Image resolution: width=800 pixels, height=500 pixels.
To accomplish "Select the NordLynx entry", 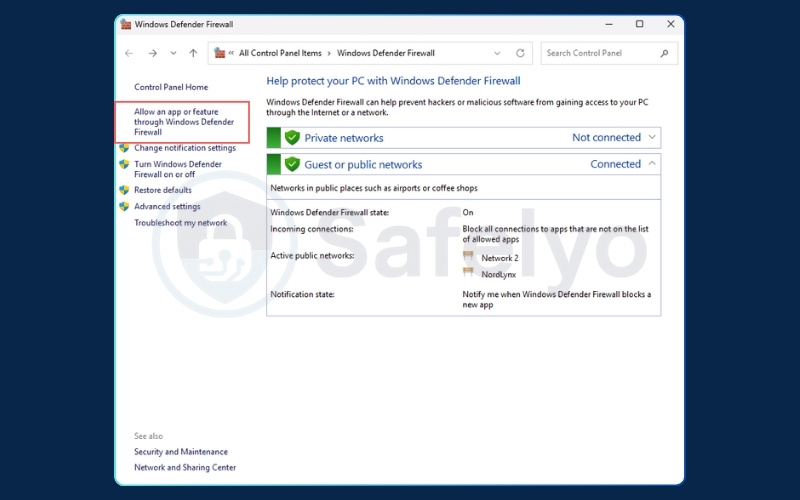I will coord(498,274).
